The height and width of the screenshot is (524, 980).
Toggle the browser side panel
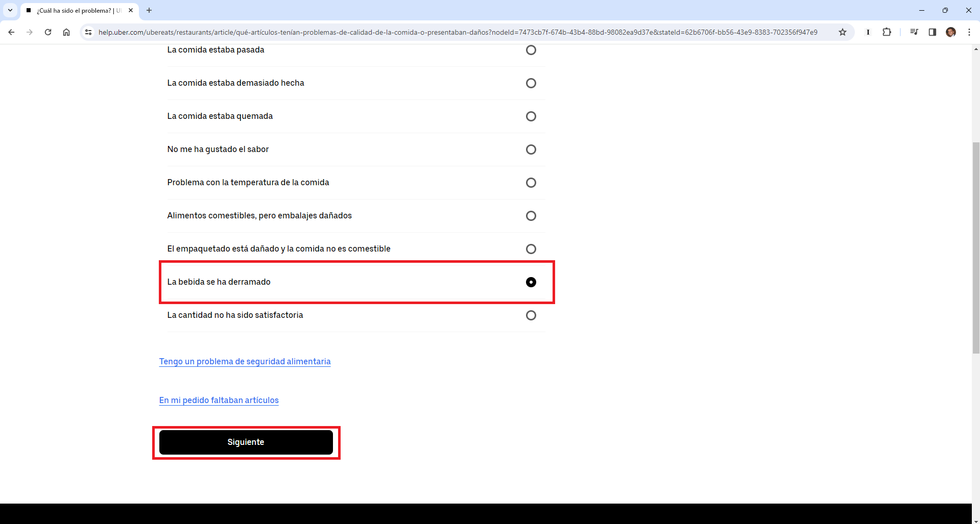933,32
